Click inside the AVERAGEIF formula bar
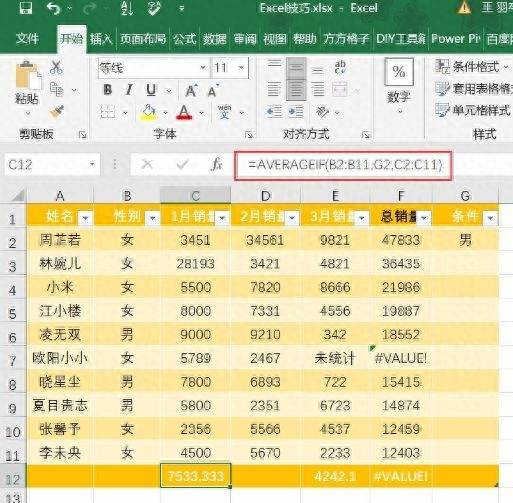 343,165
